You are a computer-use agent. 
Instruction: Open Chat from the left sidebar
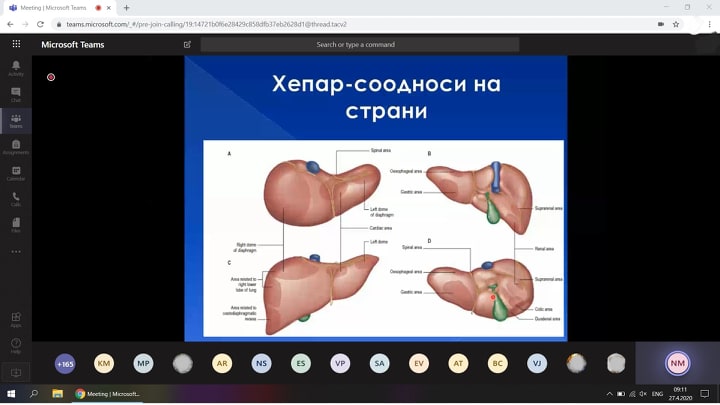pyautogui.click(x=15, y=94)
